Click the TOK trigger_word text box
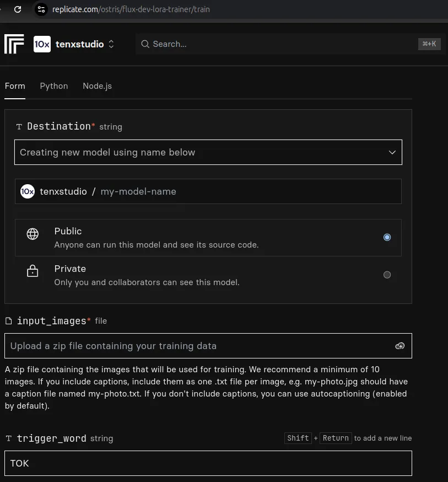Image resolution: width=448 pixels, height=482 pixels. tap(208, 463)
